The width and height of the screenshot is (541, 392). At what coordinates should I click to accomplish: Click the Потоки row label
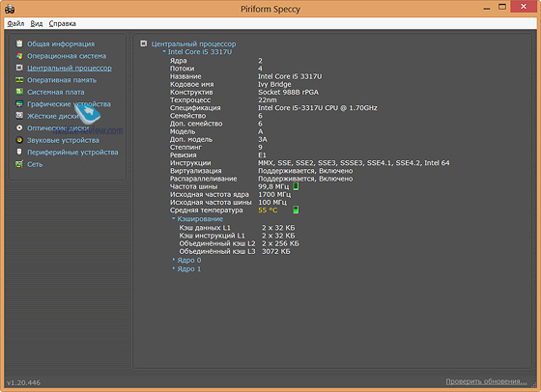(182, 69)
